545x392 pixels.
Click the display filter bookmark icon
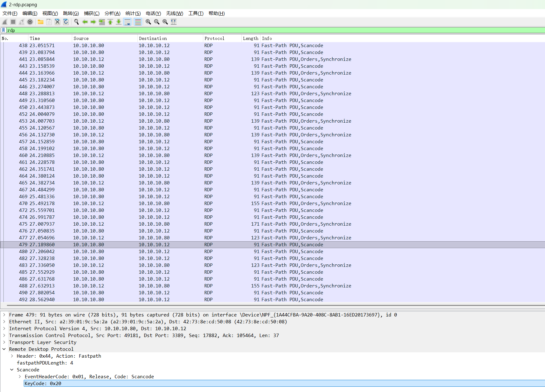(3, 30)
